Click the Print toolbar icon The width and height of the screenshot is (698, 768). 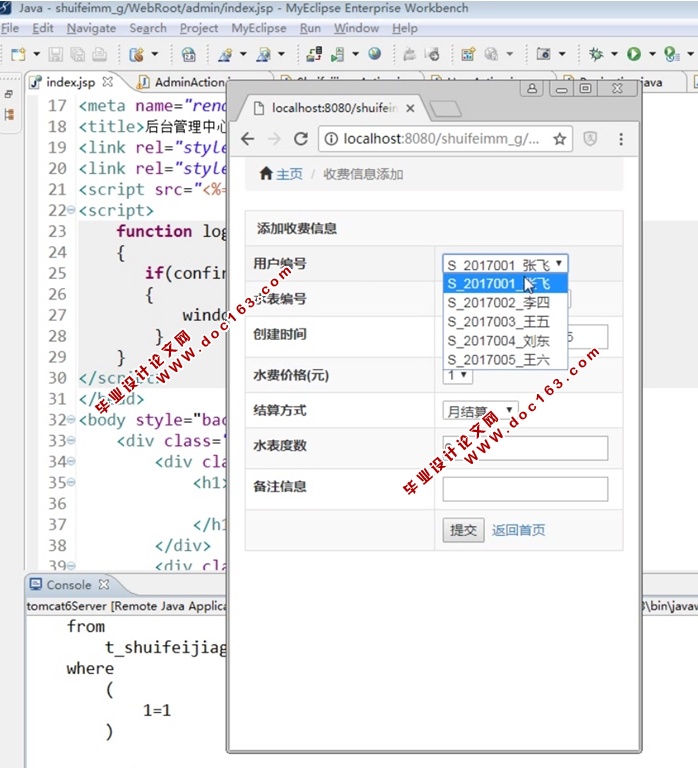click(x=99, y=54)
